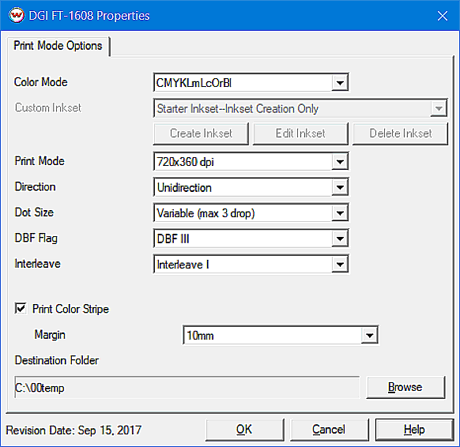
Task: Click the Edit Inkset button
Action: pyautogui.click(x=300, y=133)
